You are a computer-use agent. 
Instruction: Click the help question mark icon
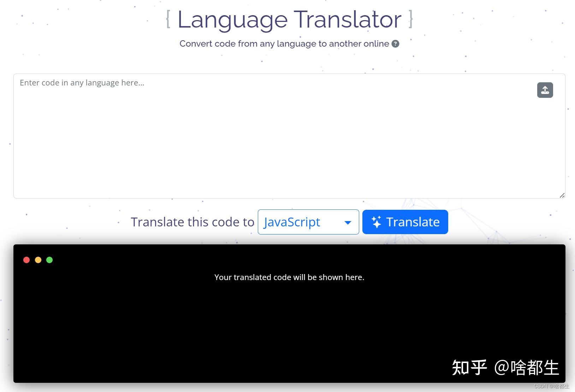click(x=396, y=44)
